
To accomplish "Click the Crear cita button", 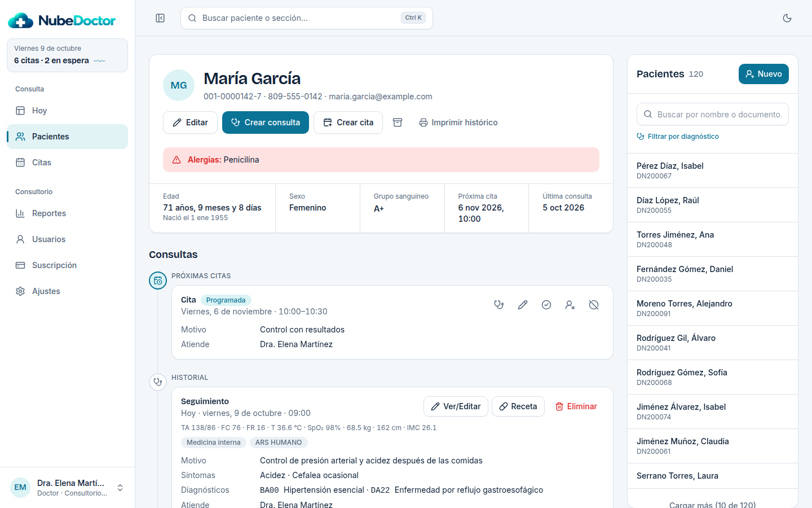I will (348, 122).
